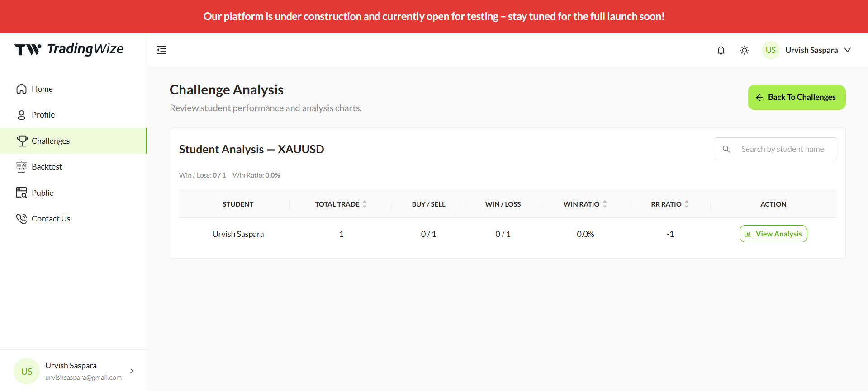This screenshot has width=868, height=391.
Task: Collapse the sidebar menu icon
Action: click(x=161, y=50)
